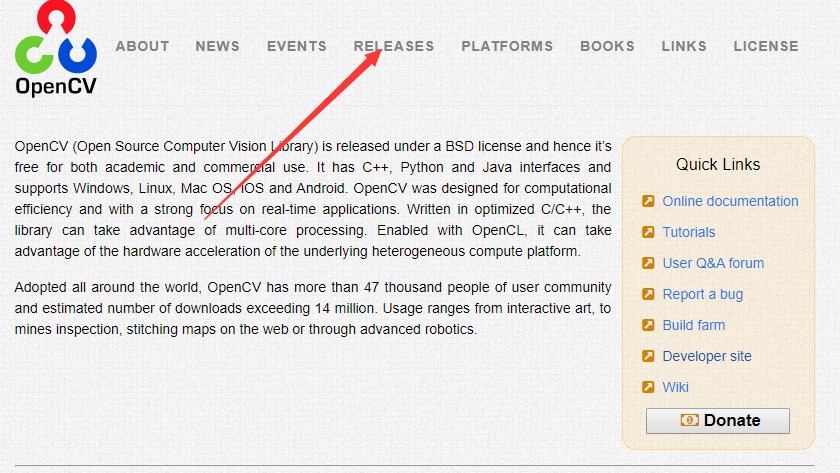Viewport: 840px width, 473px height.
Task: Go to the Wiki link
Action: click(x=676, y=387)
